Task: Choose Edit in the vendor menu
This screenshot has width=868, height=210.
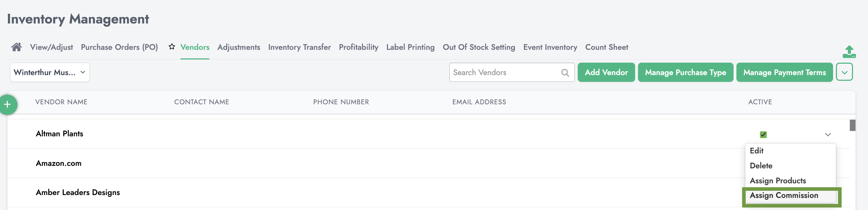Action: click(757, 151)
